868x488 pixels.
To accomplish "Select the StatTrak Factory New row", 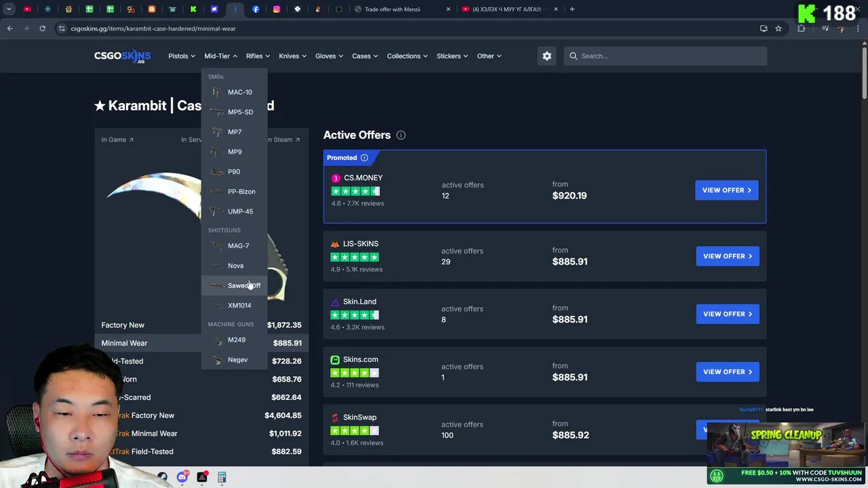I will tap(201, 415).
